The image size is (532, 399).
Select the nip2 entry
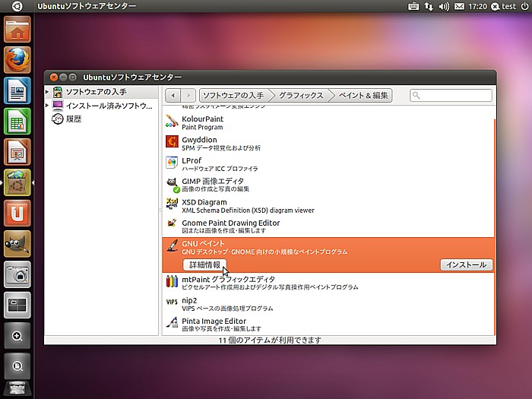coord(328,304)
